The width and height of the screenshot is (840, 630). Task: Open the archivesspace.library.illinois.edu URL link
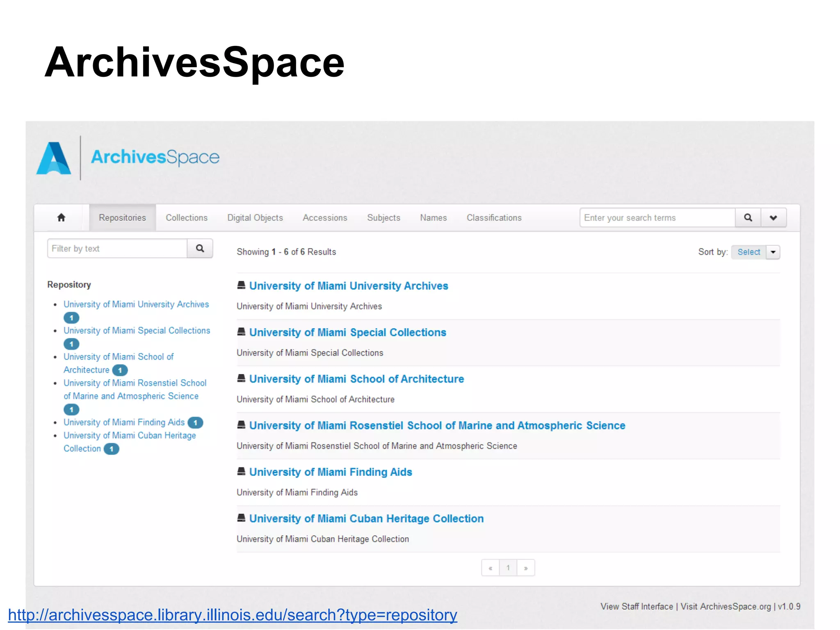click(233, 615)
